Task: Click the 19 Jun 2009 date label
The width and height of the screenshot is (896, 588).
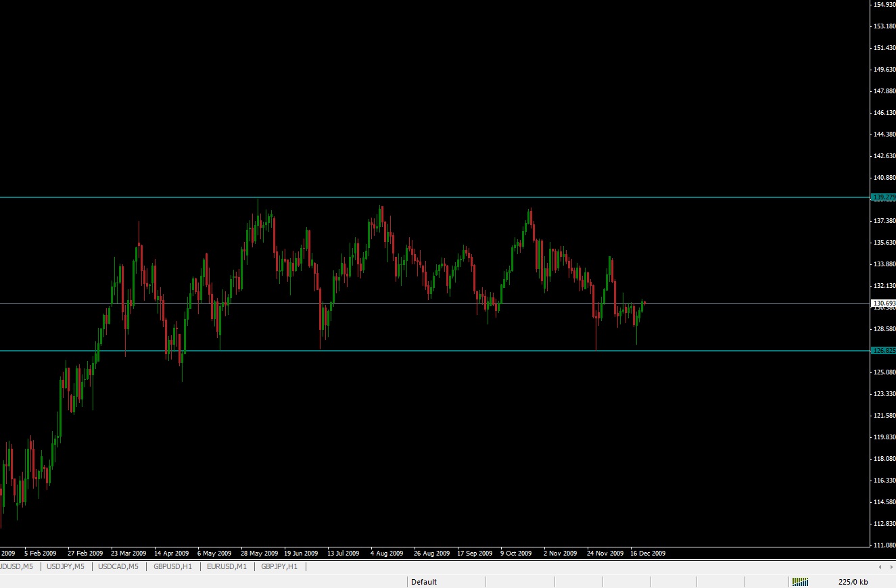Action: (302, 553)
